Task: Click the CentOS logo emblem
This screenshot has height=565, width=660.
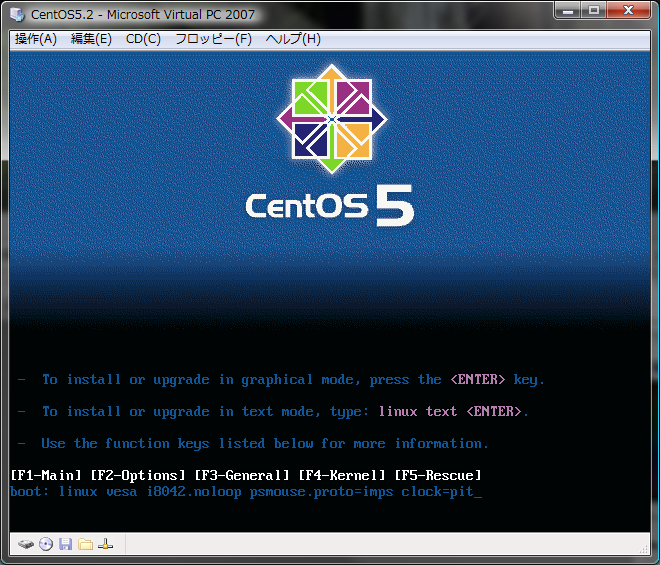Action: (332, 119)
